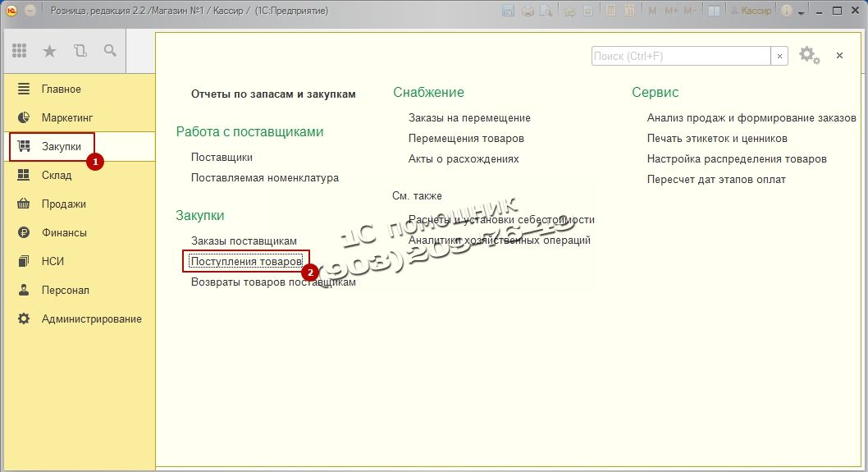
Task: Open the Склад section
Action: pyautogui.click(x=57, y=175)
